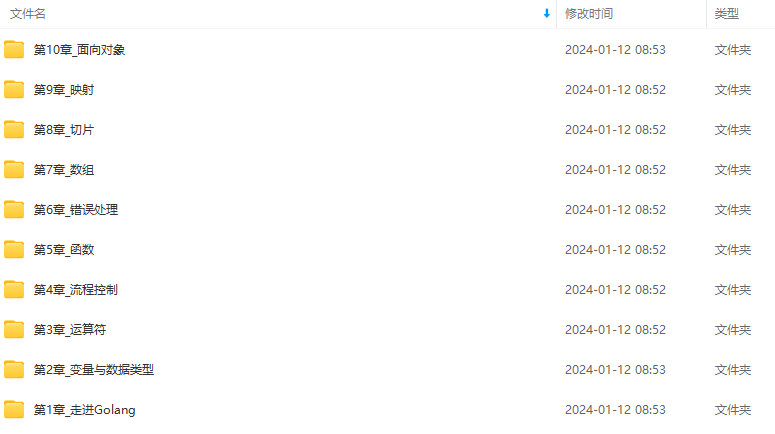Click the folder icon for 第6章_错误处理

pos(14,210)
